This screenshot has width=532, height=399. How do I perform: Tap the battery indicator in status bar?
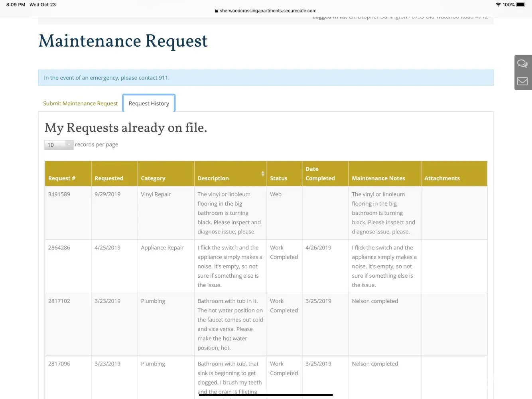521,5
